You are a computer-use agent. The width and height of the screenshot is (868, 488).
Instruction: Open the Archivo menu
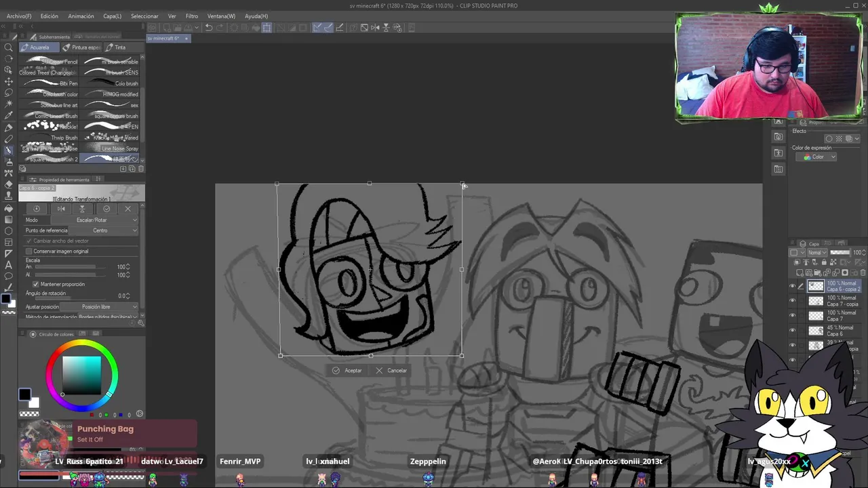(18, 16)
